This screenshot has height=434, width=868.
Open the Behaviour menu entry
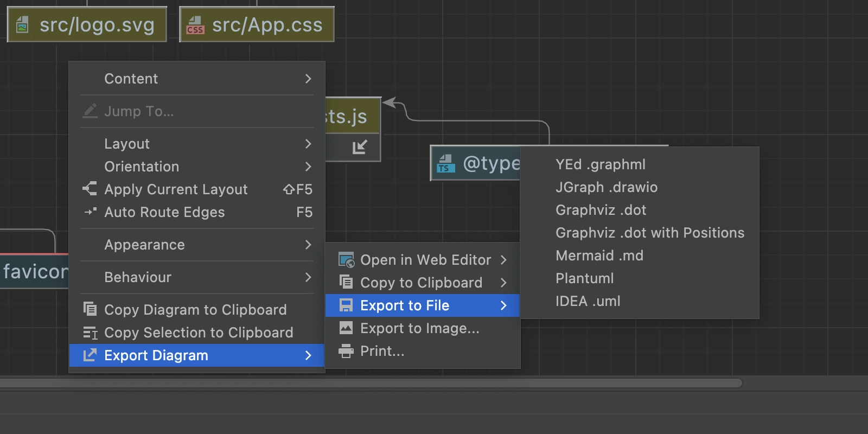pyautogui.click(x=197, y=277)
